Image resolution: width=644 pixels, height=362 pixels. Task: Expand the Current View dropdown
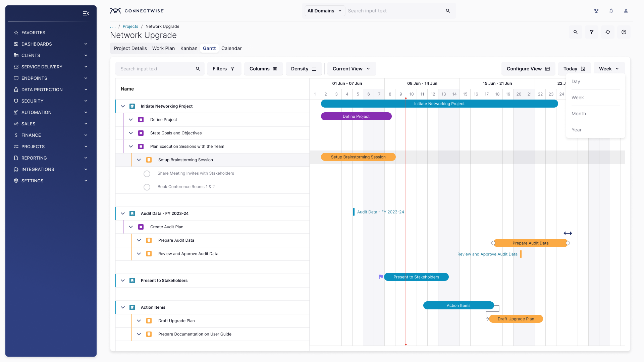click(351, 69)
